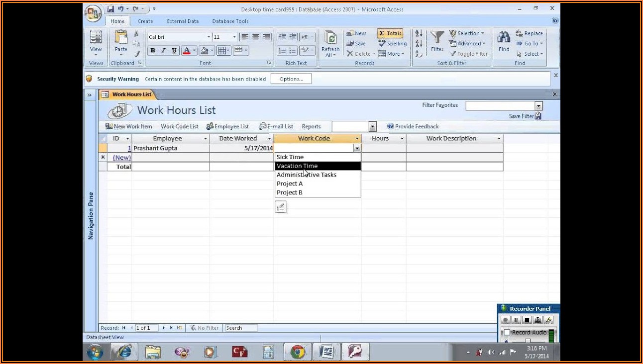Open the Reports combo box dropdown
The image size is (643, 364).
point(372,127)
